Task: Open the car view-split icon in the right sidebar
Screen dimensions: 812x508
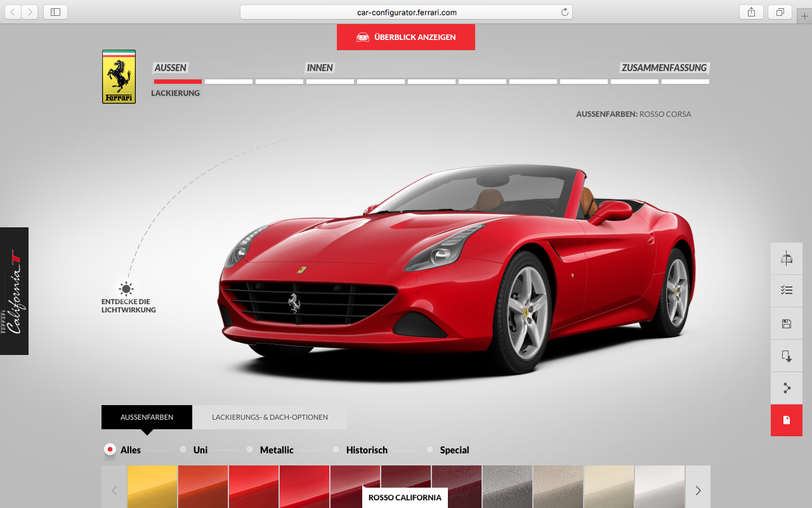Action: 787,258
